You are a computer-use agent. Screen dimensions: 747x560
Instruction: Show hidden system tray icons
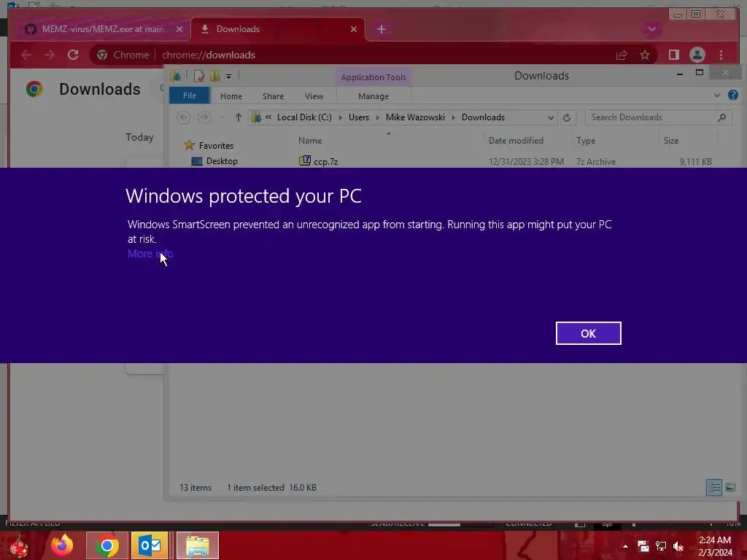[x=625, y=546]
